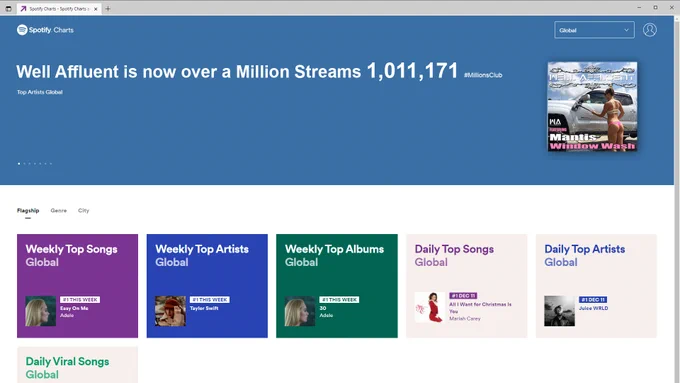Click the Top Artists Global label
The height and width of the screenshot is (383, 680).
click(39, 92)
